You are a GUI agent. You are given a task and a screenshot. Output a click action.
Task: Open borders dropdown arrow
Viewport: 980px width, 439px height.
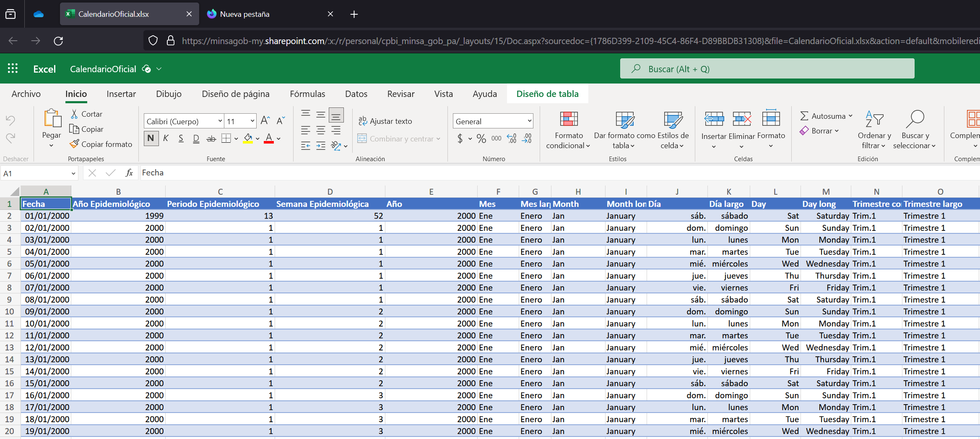(236, 138)
